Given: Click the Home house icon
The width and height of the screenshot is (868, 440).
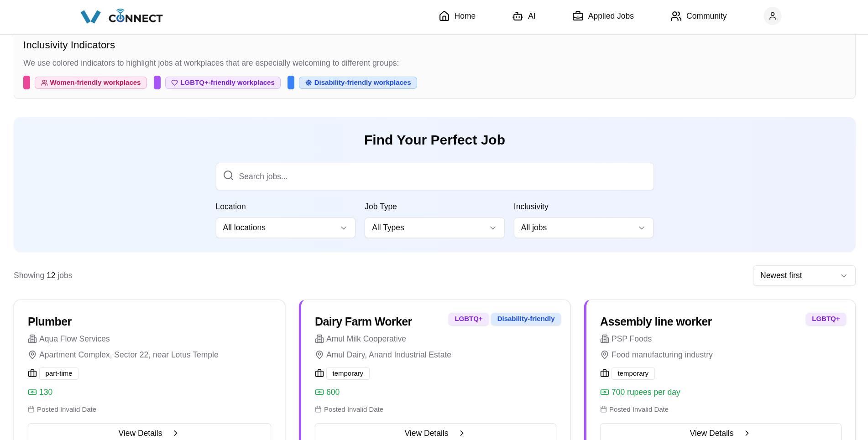Looking at the screenshot, I should click(444, 16).
